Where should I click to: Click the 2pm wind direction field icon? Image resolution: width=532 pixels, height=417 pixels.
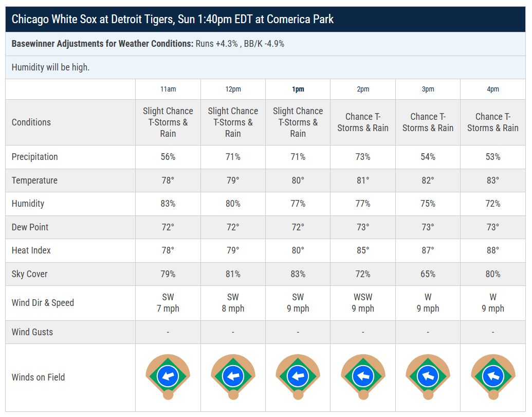[363, 376]
